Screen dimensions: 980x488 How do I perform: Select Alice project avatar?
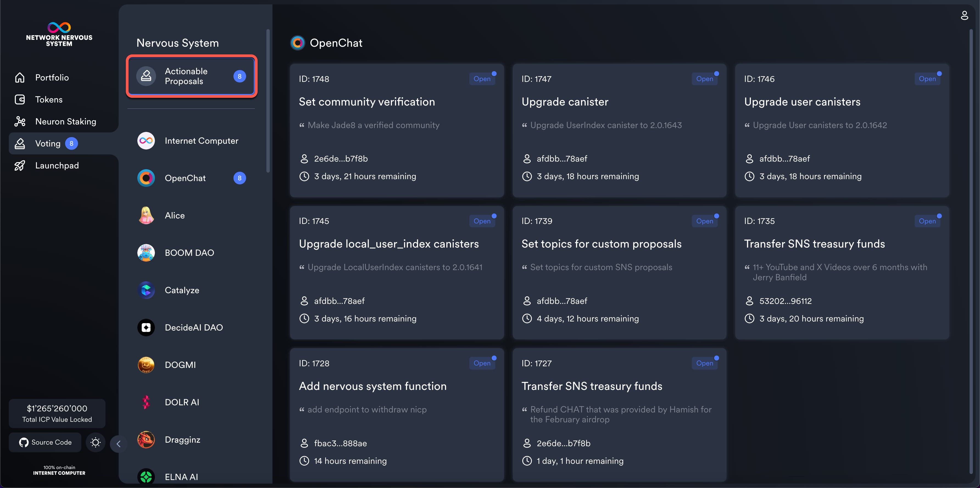point(146,215)
